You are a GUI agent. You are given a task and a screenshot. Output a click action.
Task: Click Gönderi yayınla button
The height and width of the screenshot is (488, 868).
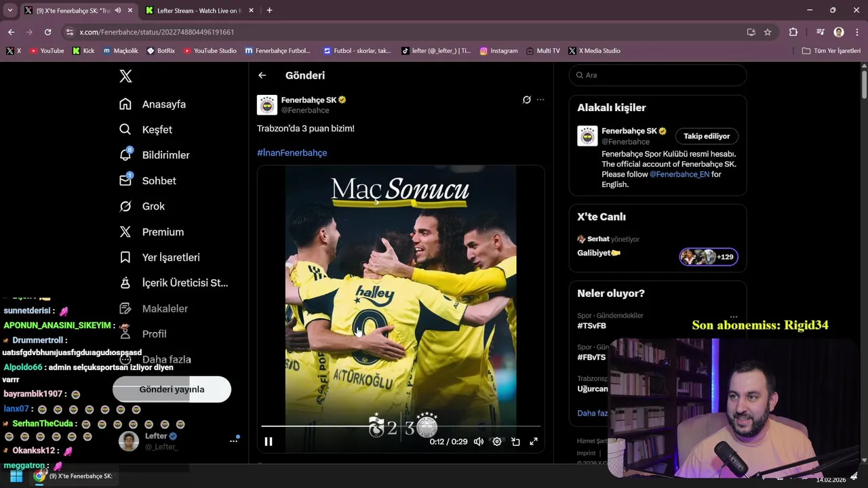tap(172, 389)
